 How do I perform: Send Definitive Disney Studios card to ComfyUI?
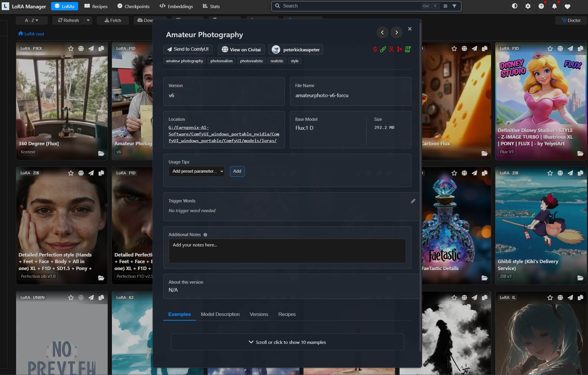click(570, 48)
